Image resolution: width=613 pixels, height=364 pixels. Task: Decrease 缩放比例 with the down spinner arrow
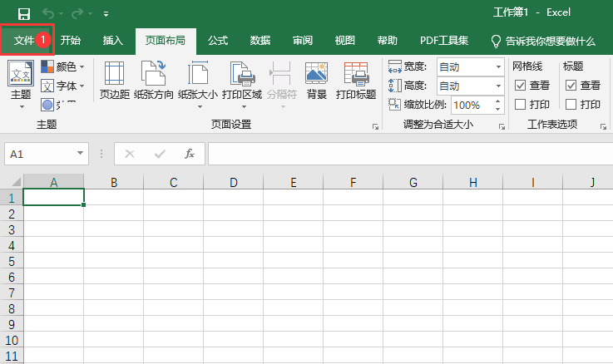[497, 109]
